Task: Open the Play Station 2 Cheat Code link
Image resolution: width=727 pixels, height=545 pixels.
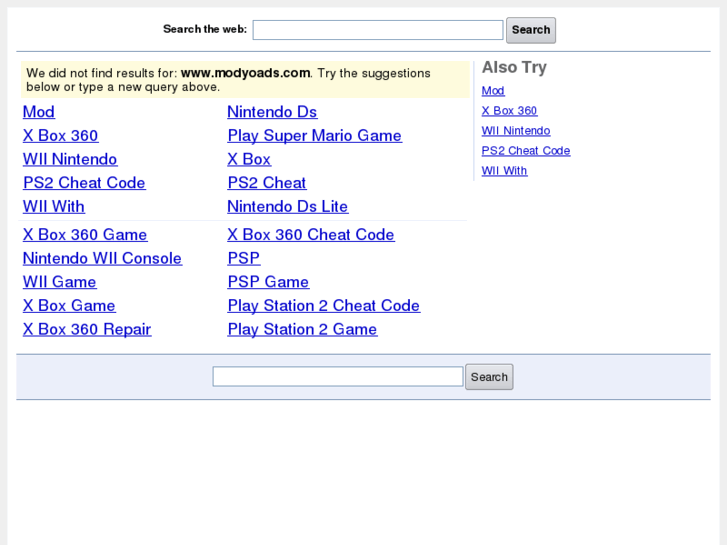Action: (324, 306)
